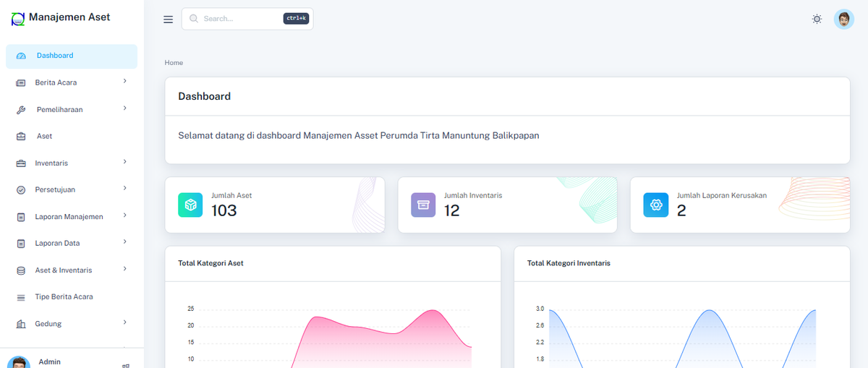
Task: Click the Laporan Manajemen clipboard icon
Action: (21, 217)
